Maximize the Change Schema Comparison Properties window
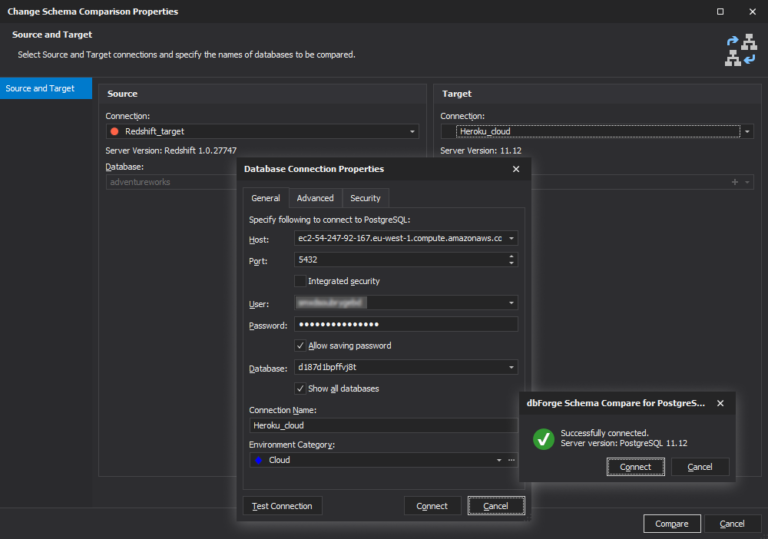Viewport: 768px width, 539px height. coord(720,11)
